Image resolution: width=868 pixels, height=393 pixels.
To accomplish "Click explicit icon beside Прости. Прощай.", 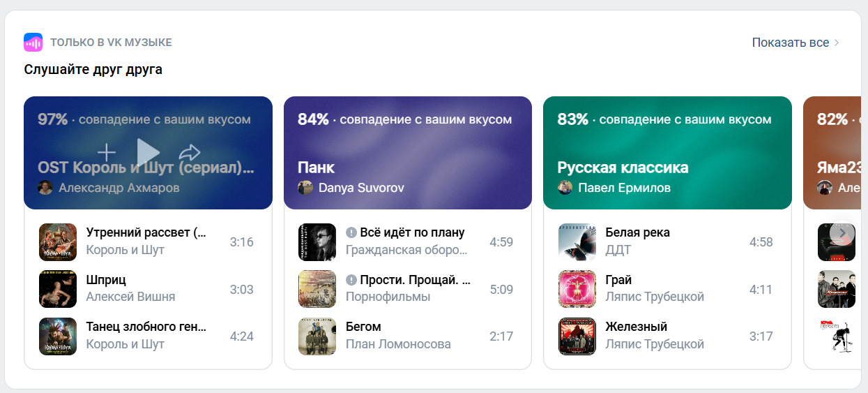I will [x=351, y=280].
